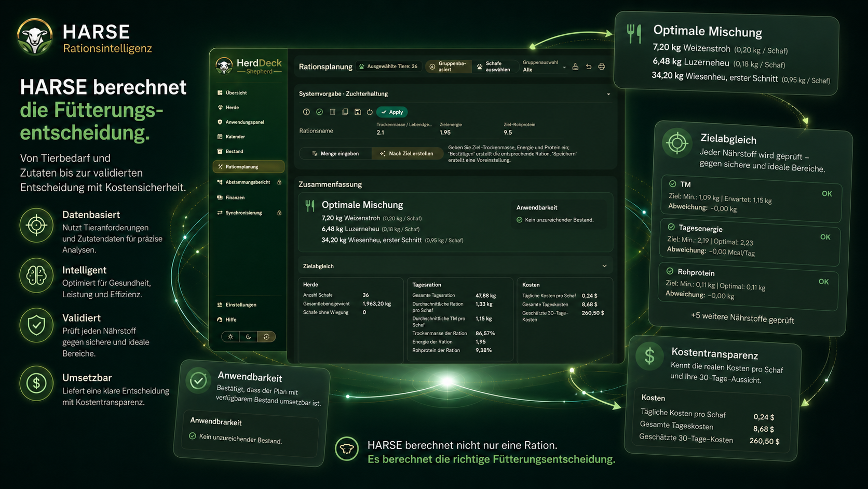Viewport: 868px width, 489px height.
Task: Click the Validiert shield icon
Action: (36, 326)
